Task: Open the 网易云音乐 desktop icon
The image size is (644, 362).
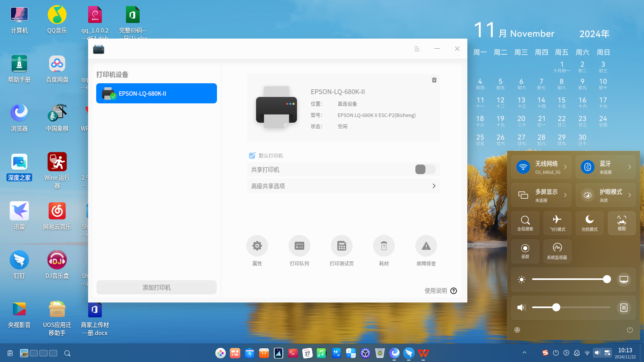Action: coord(57,216)
